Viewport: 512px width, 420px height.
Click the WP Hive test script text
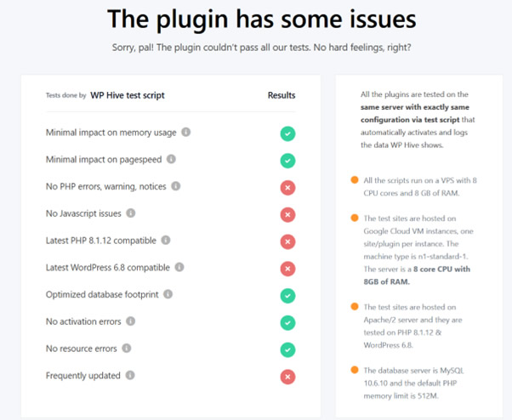pyautogui.click(x=128, y=95)
